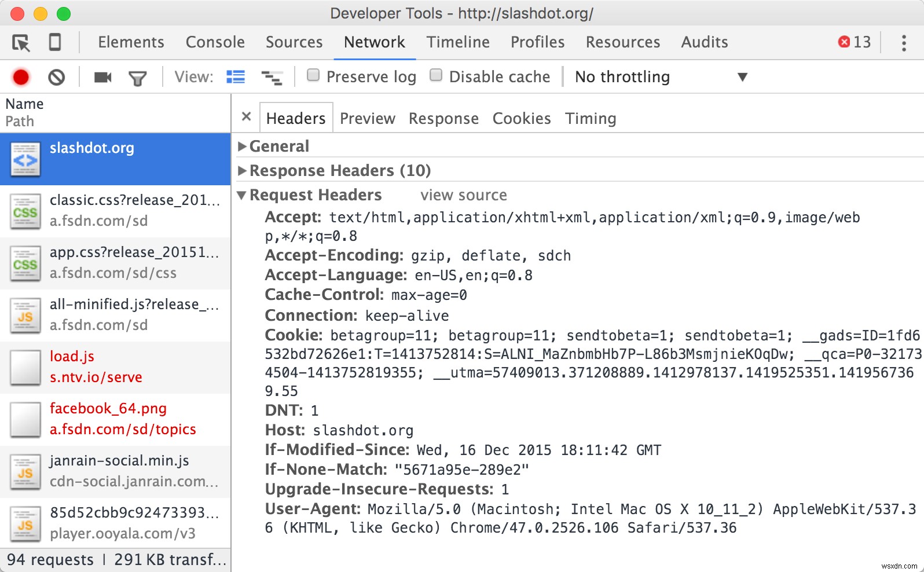Activate the inspect element pointer tool
This screenshot has width=924, height=572.
pyautogui.click(x=21, y=43)
